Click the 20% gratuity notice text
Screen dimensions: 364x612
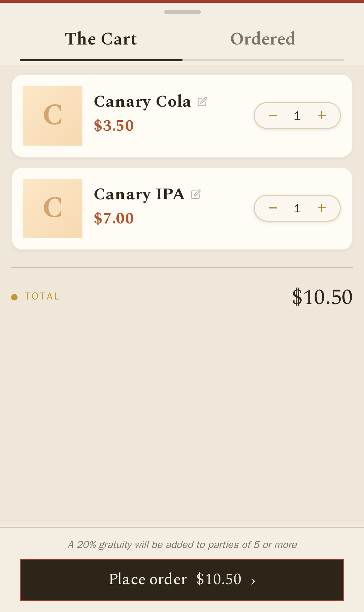tap(182, 545)
